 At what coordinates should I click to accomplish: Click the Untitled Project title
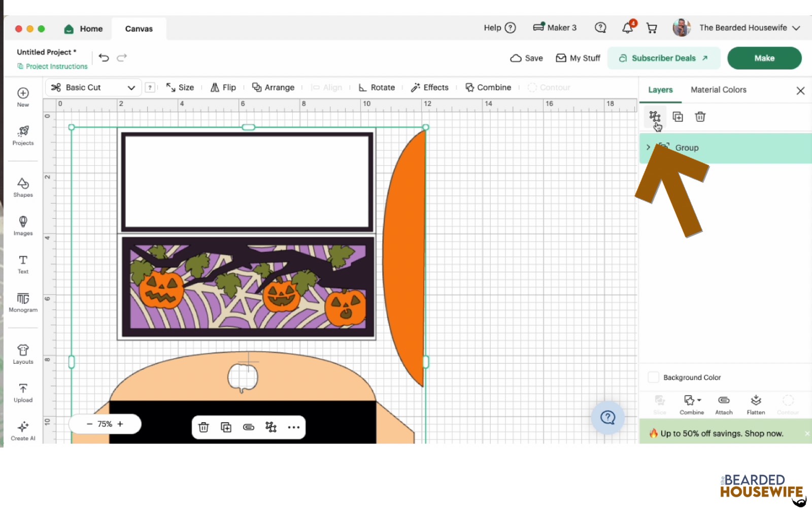point(46,52)
